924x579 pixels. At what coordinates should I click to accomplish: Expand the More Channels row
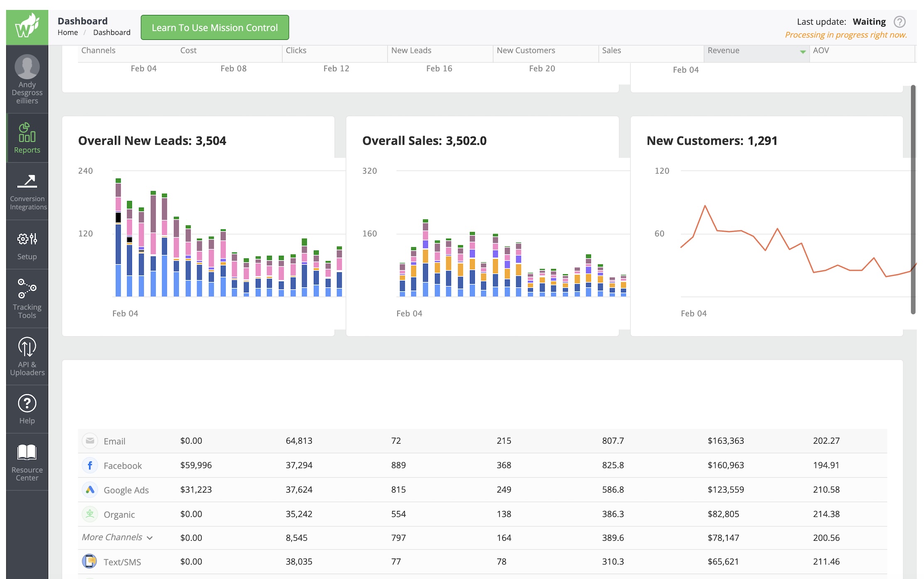pos(117,537)
